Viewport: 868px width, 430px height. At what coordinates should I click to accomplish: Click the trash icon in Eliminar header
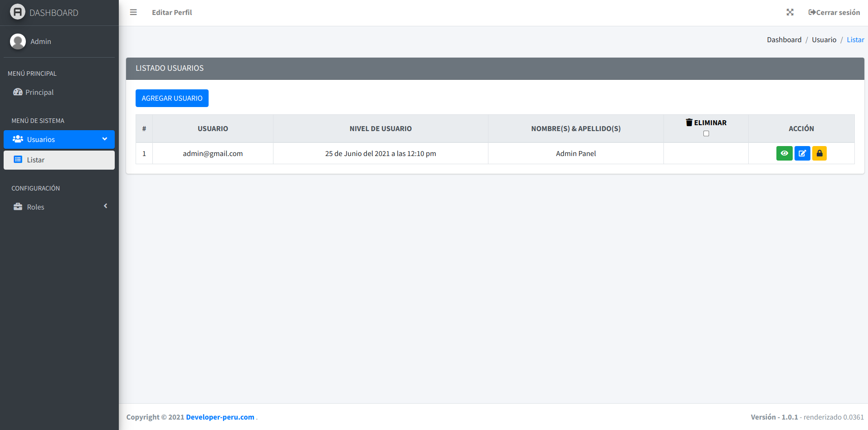(689, 122)
